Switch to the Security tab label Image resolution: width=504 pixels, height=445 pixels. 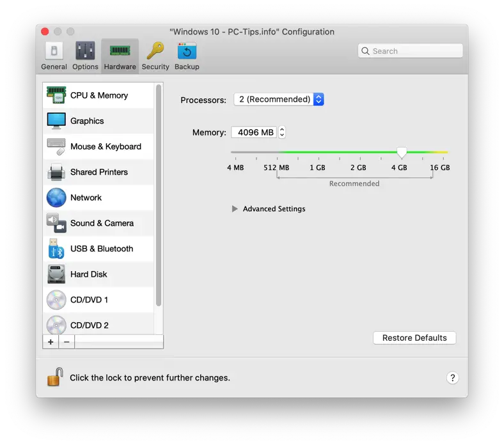click(155, 66)
